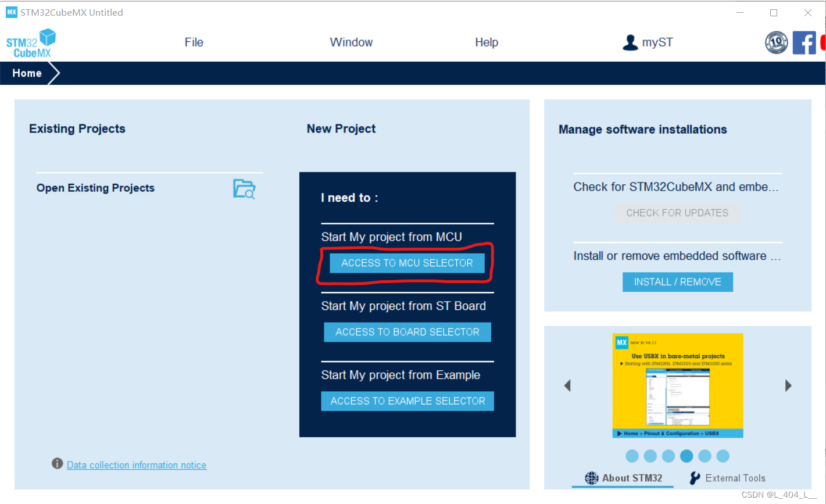This screenshot has height=504, width=826.
Task: Switch to the External Tools tab
Action: 727,478
